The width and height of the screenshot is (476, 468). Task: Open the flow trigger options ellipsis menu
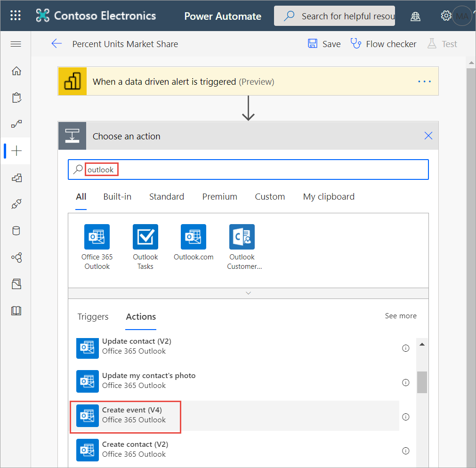point(424,81)
